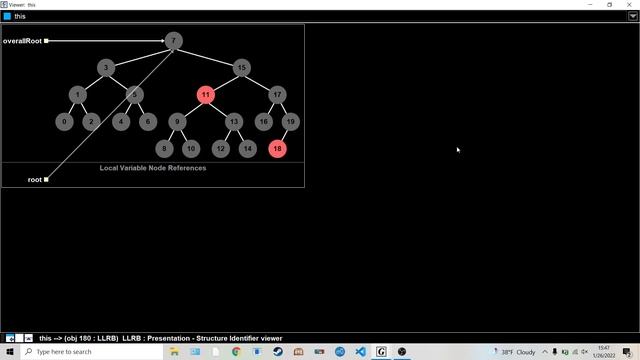The image size is (640, 360).
Task: Open the Windows Start menu
Action: click(x=10, y=351)
